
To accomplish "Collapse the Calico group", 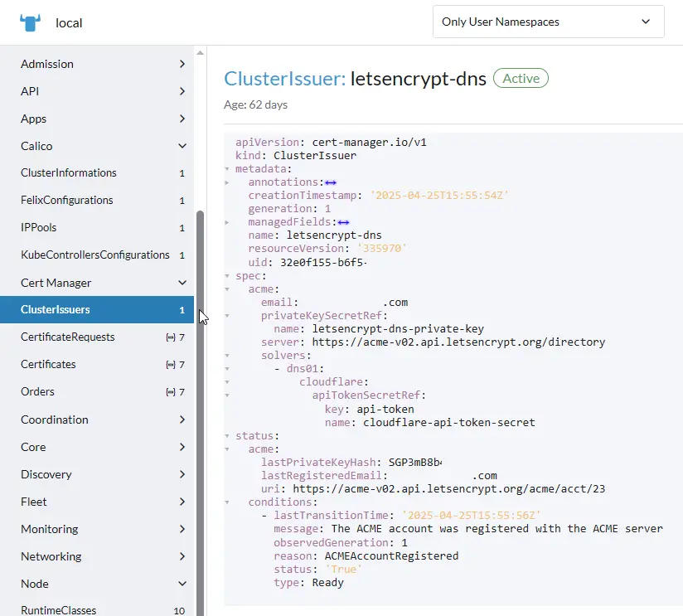I will pyautogui.click(x=182, y=146).
